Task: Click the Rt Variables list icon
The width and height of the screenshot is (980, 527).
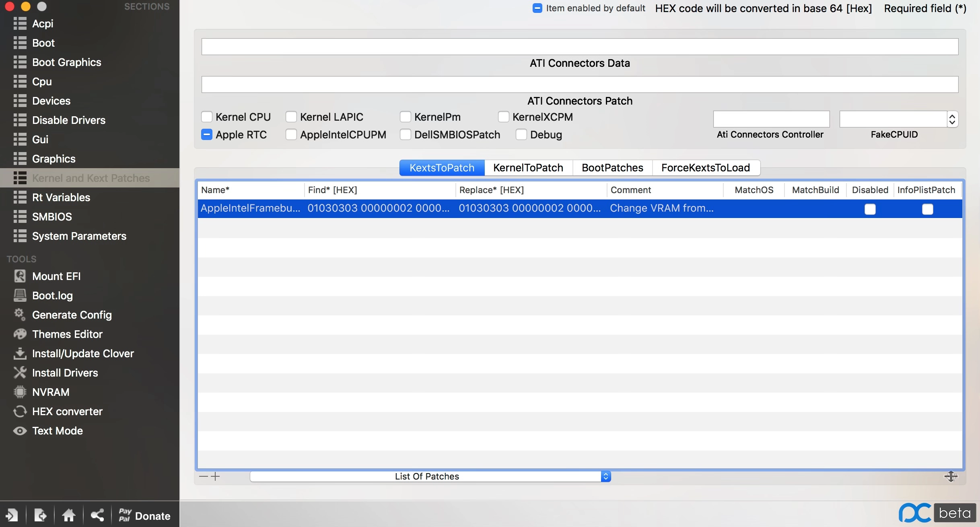Action: click(x=20, y=198)
